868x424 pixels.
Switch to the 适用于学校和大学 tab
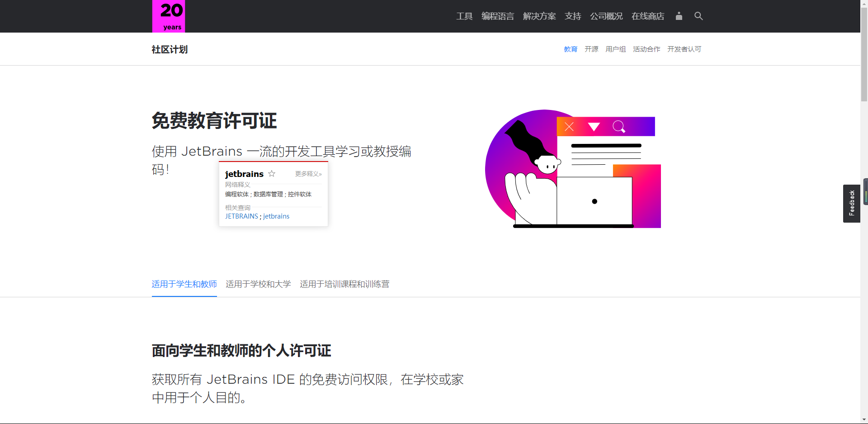[258, 284]
